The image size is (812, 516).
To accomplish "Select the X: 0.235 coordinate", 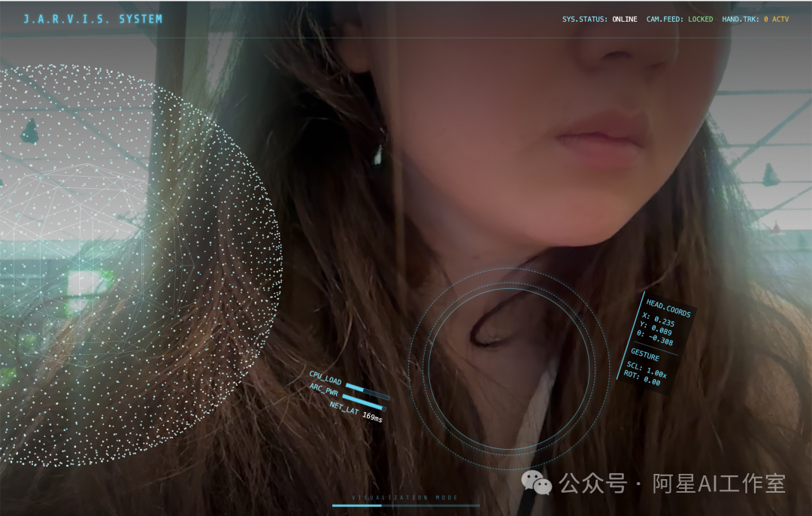I will coord(658,319).
